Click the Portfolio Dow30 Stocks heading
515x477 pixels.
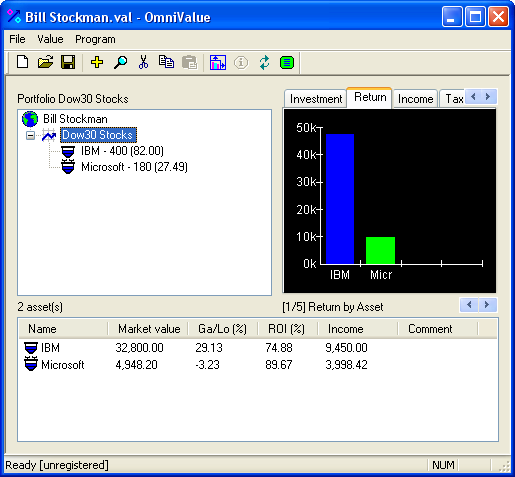[73, 99]
